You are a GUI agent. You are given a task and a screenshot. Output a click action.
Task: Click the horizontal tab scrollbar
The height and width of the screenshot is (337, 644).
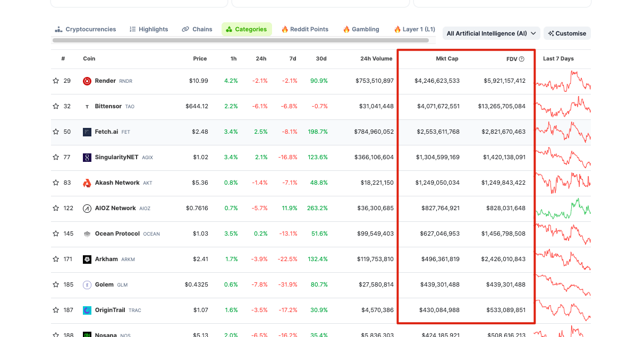[241, 40]
